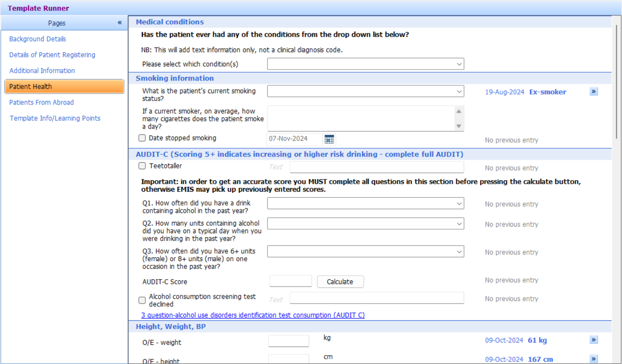Open Q3 6+ or 8+ units dropdown
The height and width of the screenshot is (364, 622).
click(366, 252)
